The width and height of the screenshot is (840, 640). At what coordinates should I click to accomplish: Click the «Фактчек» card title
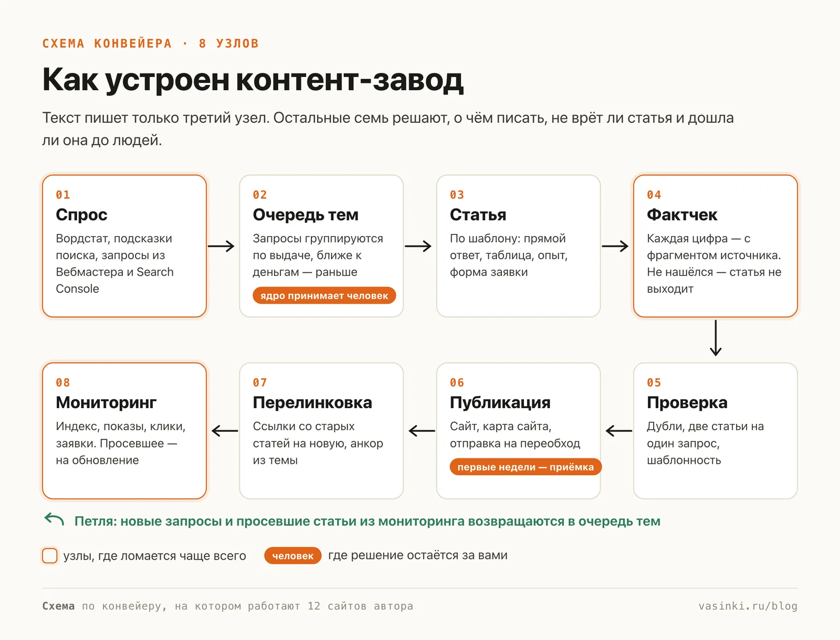coord(682,215)
